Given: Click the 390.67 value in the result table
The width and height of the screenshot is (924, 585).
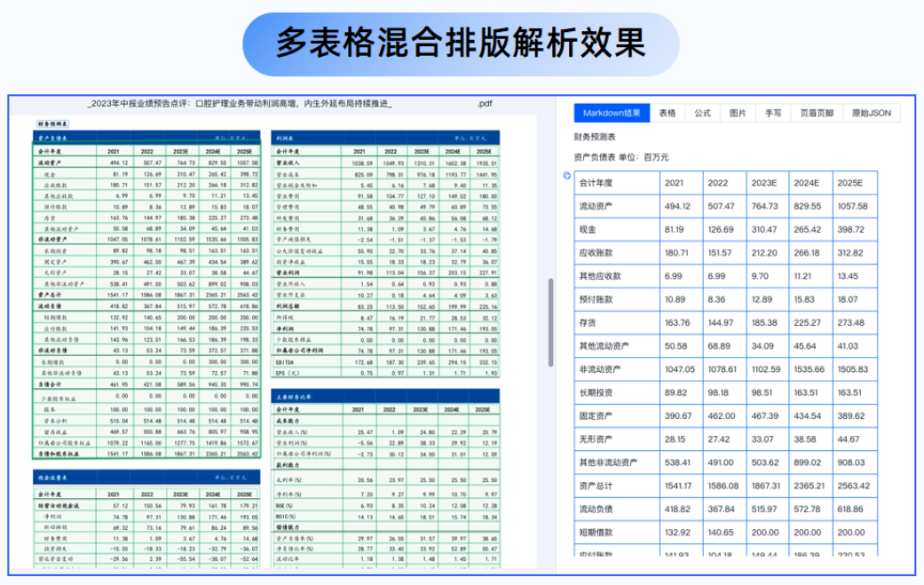Looking at the screenshot, I should pyautogui.click(x=681, y=416).
